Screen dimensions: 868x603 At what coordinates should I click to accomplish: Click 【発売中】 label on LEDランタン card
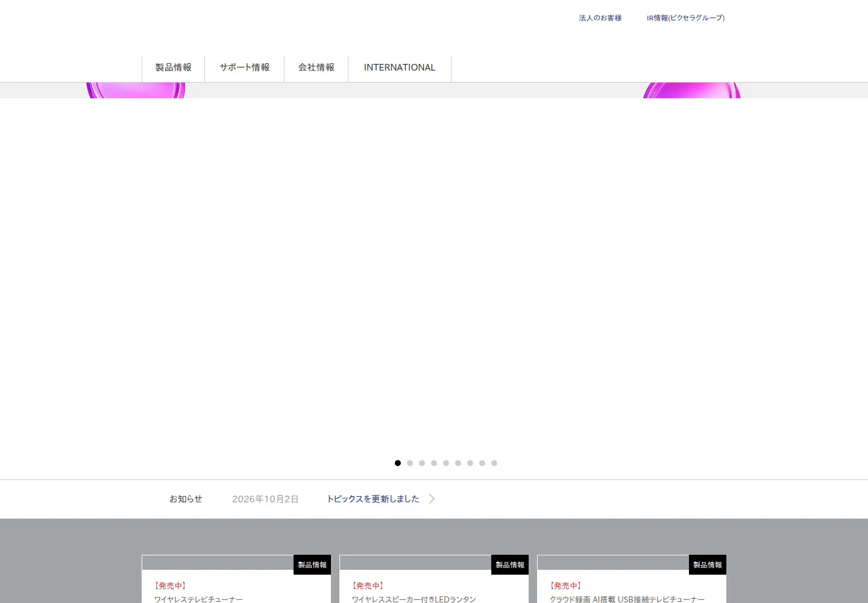(x=368, y=586)
